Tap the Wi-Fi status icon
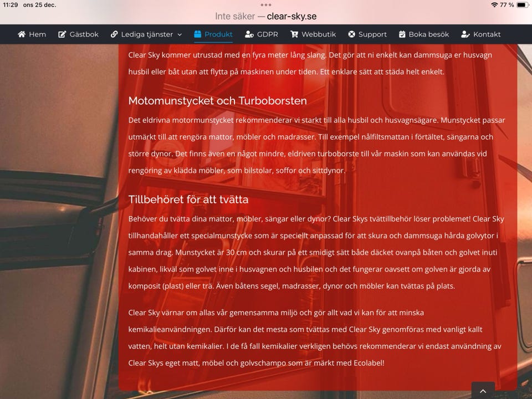The width and height of the screenshot is (532, 399). [494, 5]
